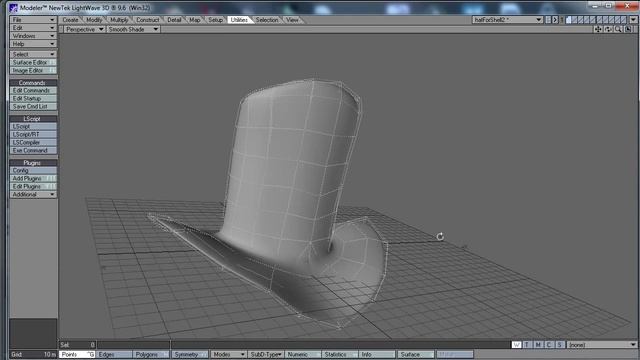Open the Surface Editor

point(33,62)
